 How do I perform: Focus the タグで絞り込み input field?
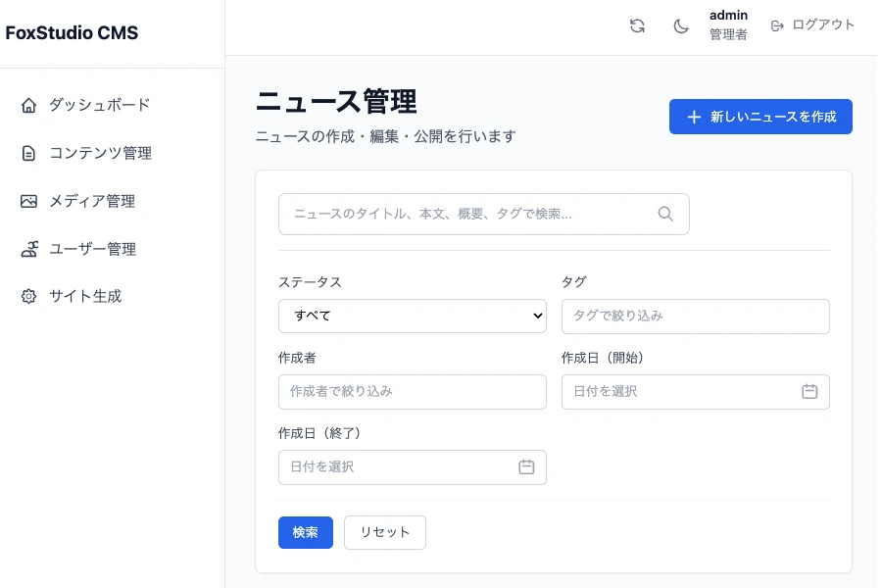tap(695, 316)
